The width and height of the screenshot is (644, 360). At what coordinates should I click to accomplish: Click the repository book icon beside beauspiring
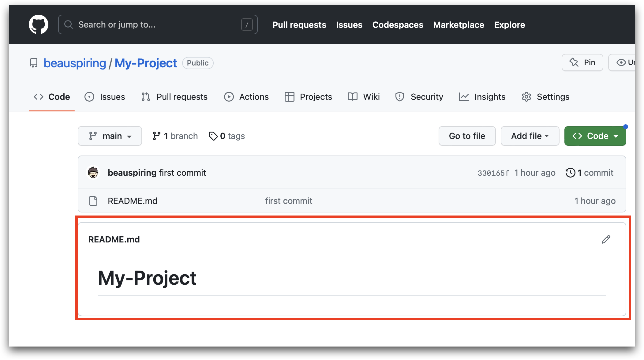click(34, 63)
